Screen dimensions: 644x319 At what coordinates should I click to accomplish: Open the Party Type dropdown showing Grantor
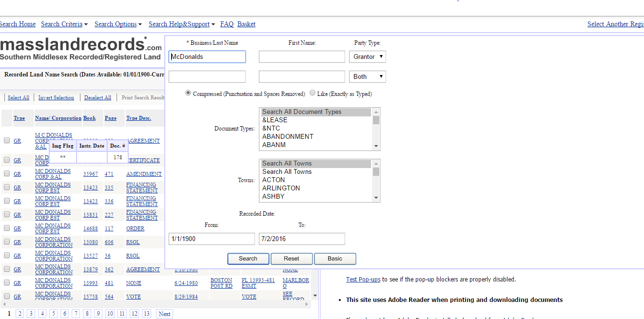point(367,56)
